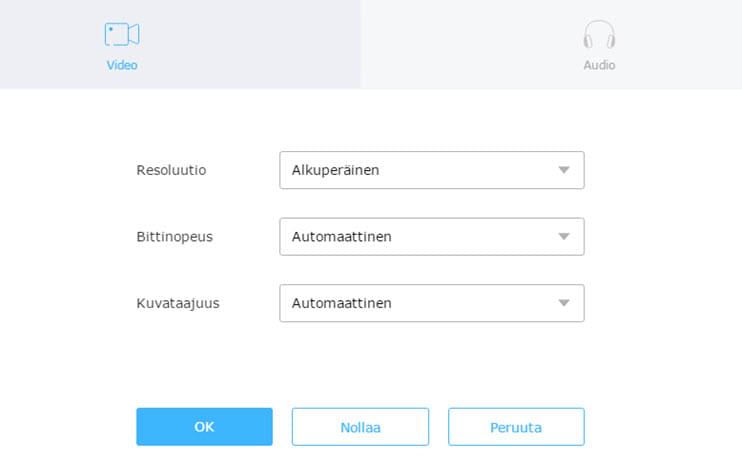742x460 pixels.
Task: Switch to the Audio tab label
Action: pyautogui.click(x=599, y=65)
